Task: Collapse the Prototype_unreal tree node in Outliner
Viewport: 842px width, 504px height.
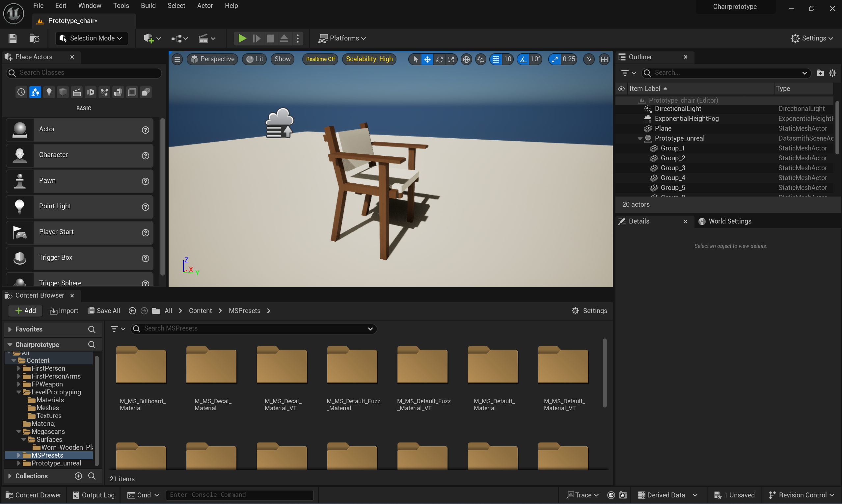Action: coord(639,139)
